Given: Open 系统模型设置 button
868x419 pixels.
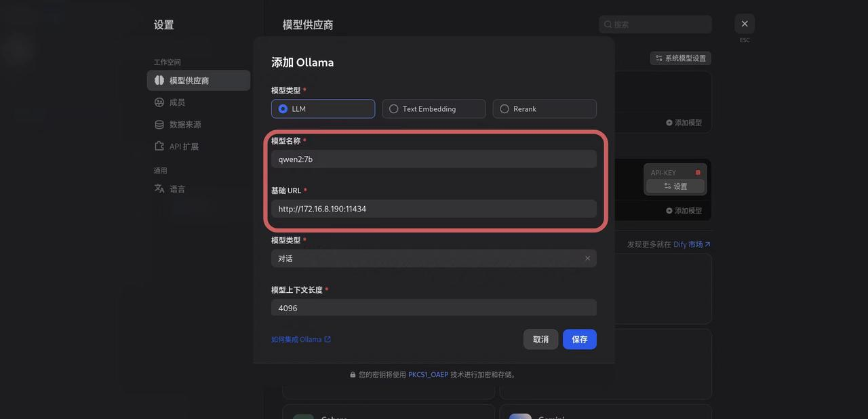Looking at the screenshot, I should click(680, 58).
